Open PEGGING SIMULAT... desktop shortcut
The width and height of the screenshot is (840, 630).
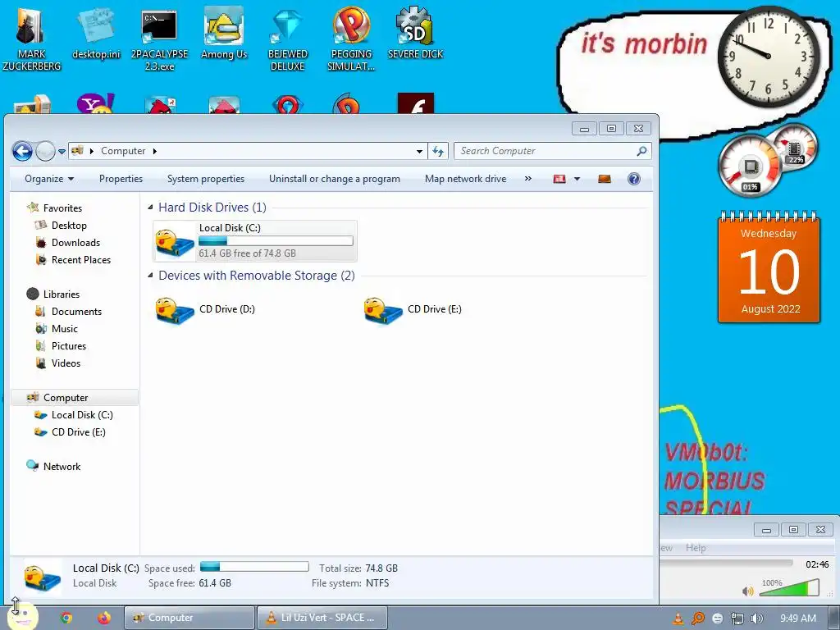pos(351,39)
